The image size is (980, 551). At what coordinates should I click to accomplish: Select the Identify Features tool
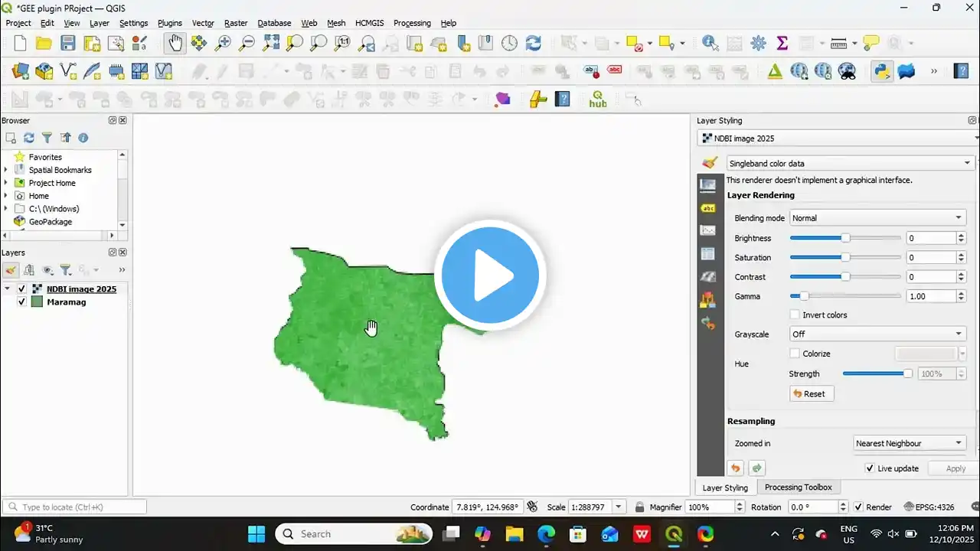[710, 43]
